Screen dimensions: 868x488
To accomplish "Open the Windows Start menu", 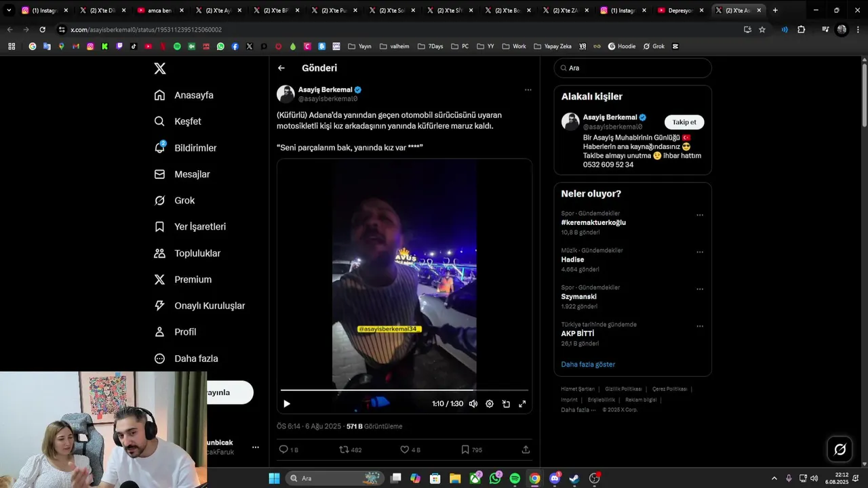I will 274,479.
